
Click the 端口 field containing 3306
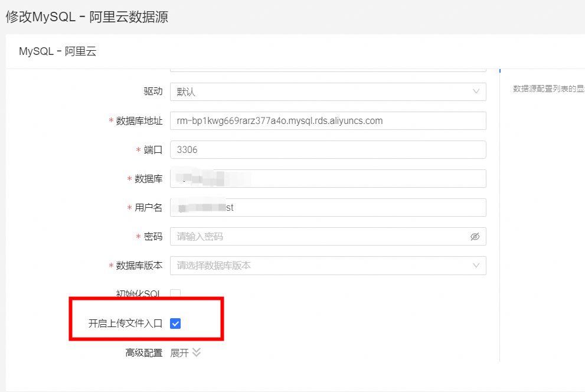click(328, 149)
